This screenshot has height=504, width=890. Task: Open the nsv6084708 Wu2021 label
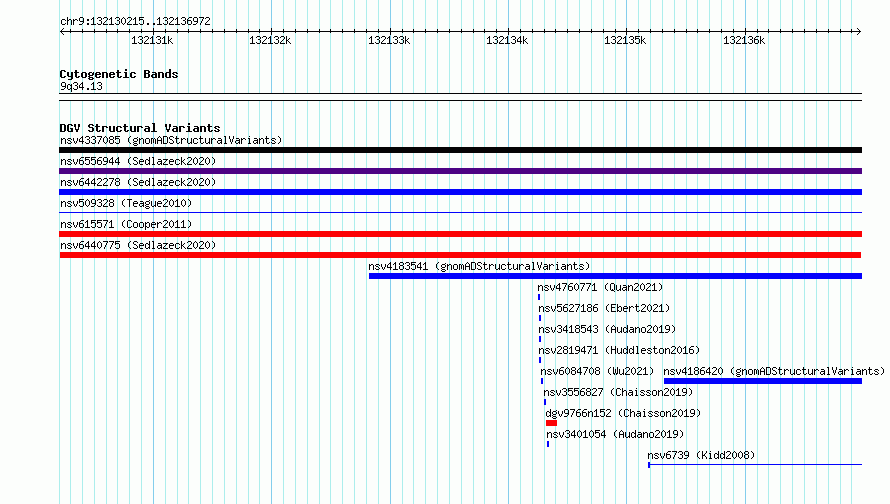coord(597,371)
